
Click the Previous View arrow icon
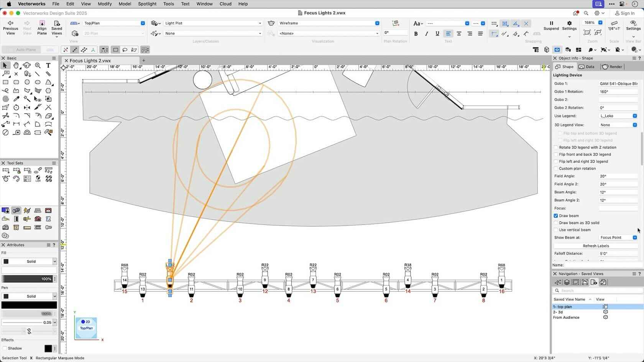10,23
